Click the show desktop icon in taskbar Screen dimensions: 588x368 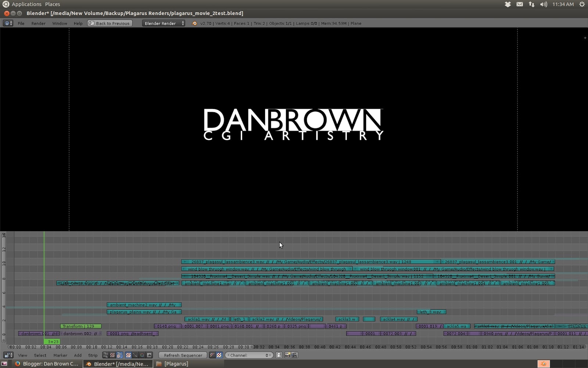tap(4, 364)
